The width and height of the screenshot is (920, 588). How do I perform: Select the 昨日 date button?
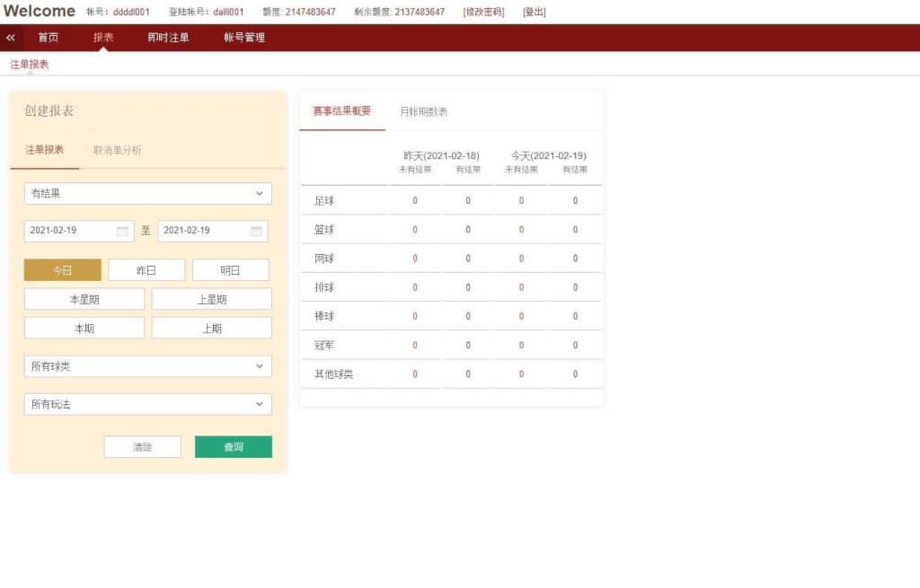click(146, 270)
